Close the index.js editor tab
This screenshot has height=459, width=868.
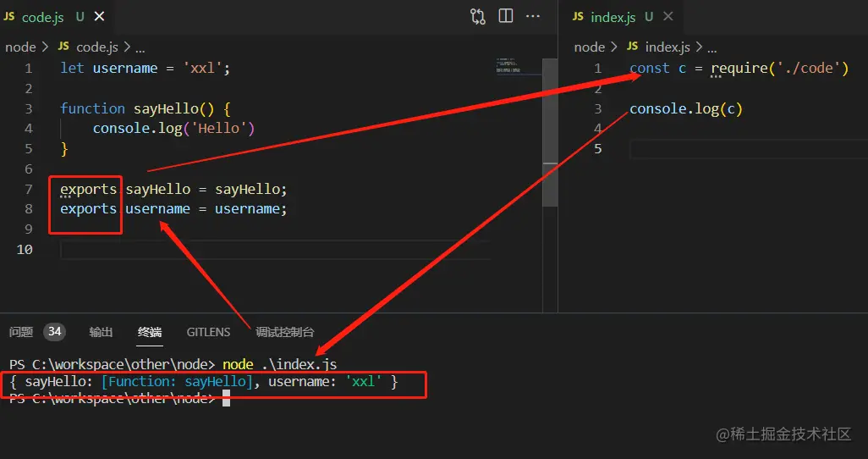[668, 17]
